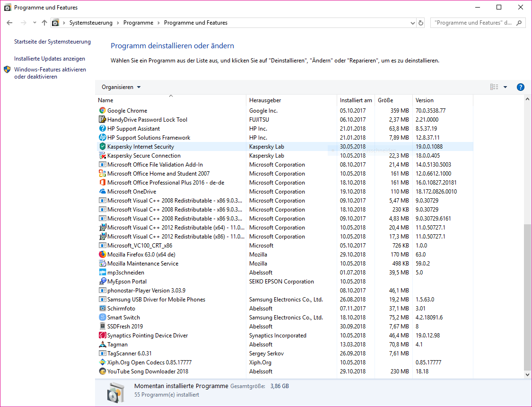Click the HP Support Assistant question-mark icon
Screen dimensions: 532x407
(x=102, y=129)
